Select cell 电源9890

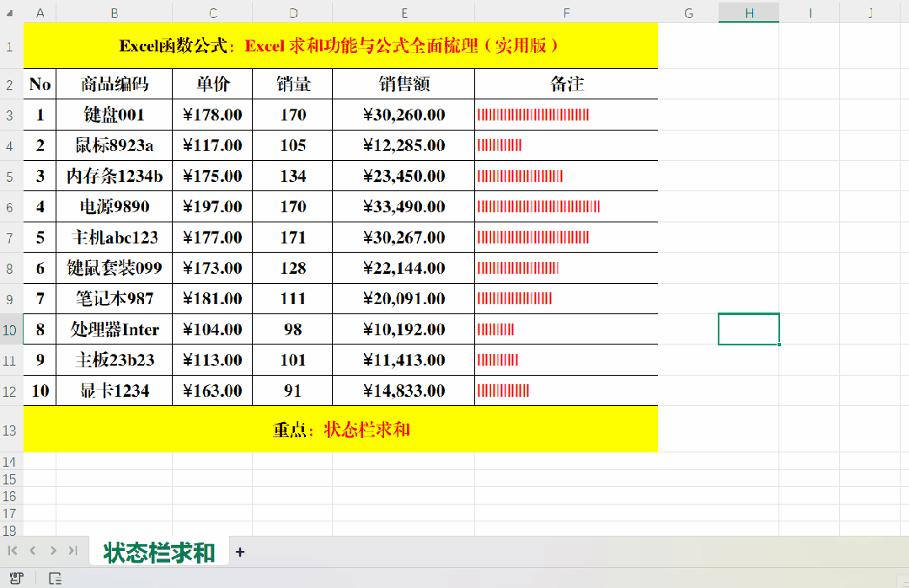coord(115,206)
